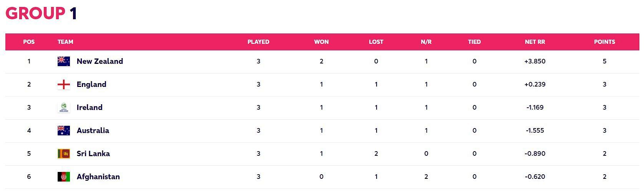Click the PLAYED column header
Image resolution: width=644 pixels, height=195 pixels.
click(258, 42)
